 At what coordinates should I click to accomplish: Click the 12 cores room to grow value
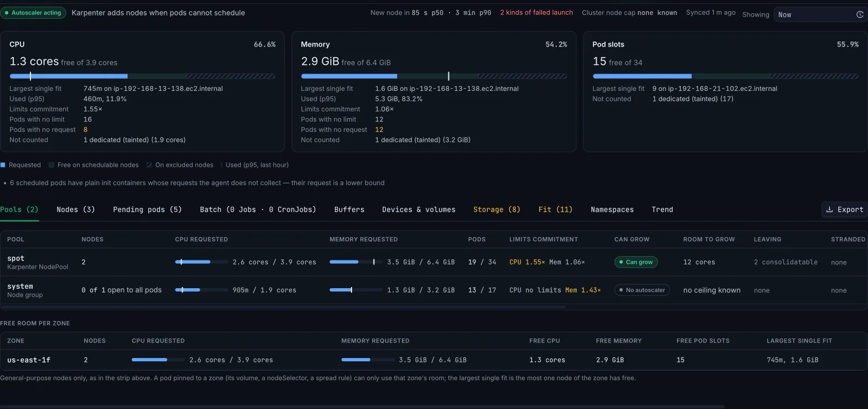[699, 262]
